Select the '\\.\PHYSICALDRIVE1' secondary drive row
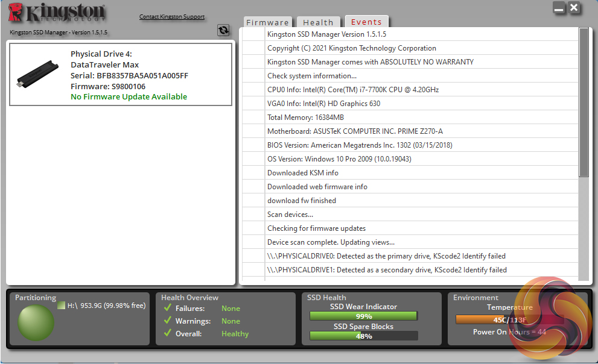Viewport: 598px width, 364px height. point(410,270)
